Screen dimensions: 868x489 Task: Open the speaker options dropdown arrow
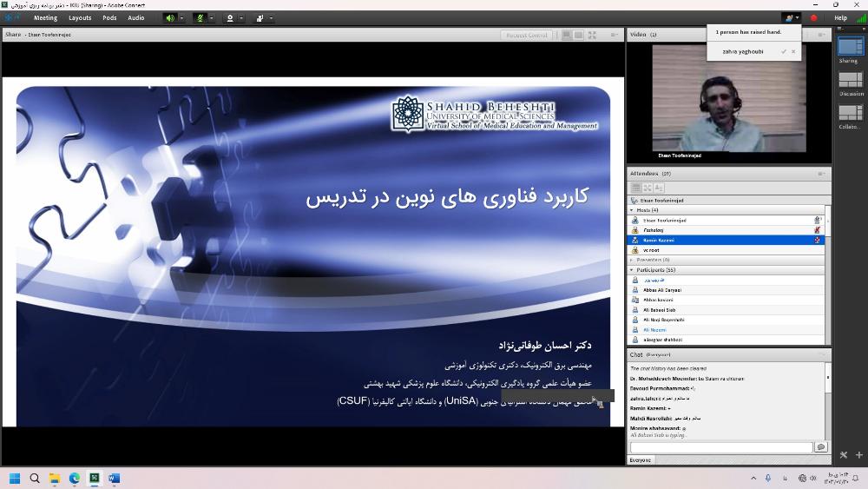click(181, 17)
